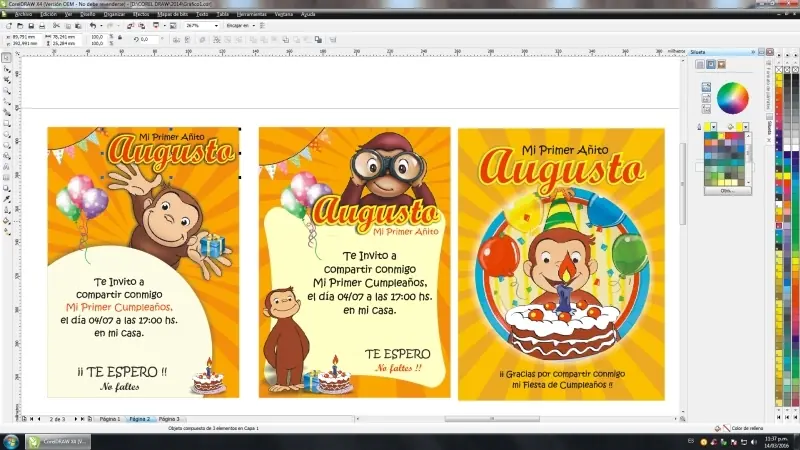Viewport: 800px width, 450px height.
Task: Click the Windows Start button
Action: click(x=11, y=442)
